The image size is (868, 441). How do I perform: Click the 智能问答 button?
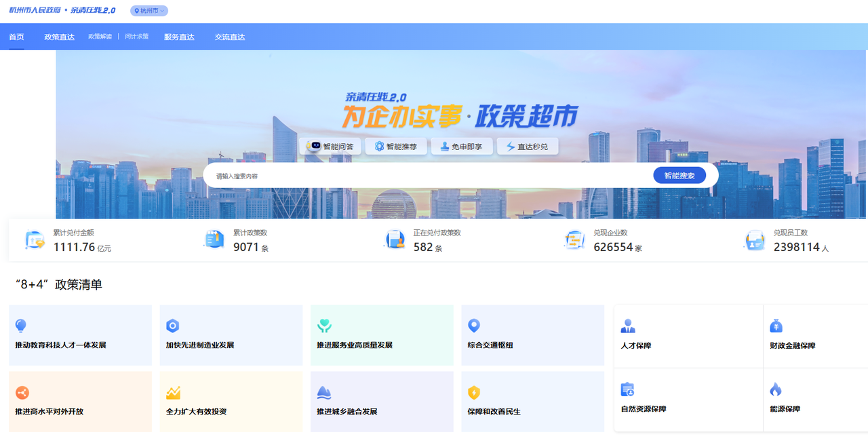click(x=330, y=147)
